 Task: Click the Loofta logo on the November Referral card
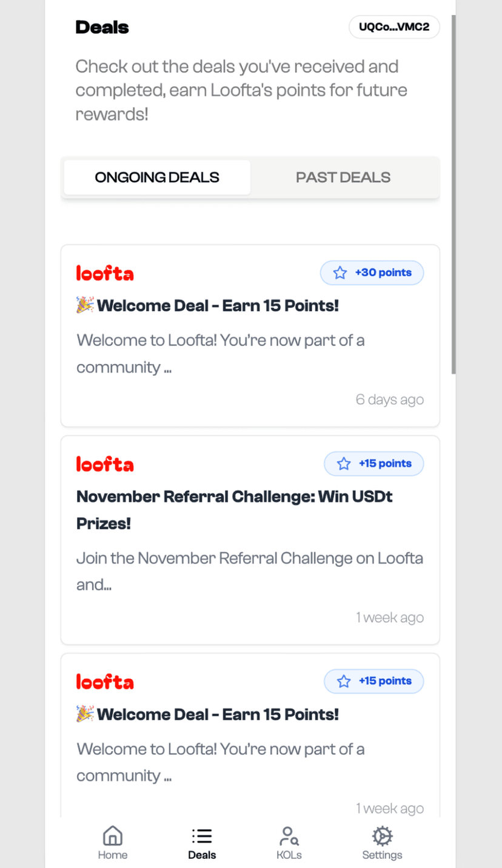(105, 464)
